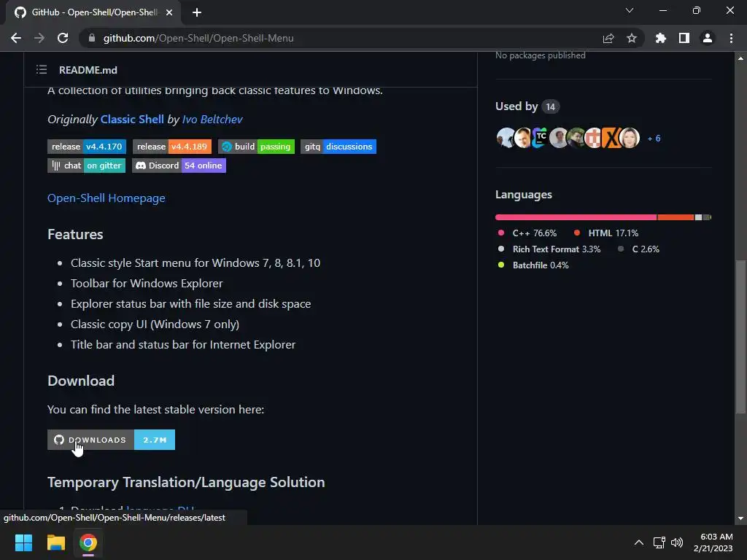
Task: Open site info via the padlock icon
Action: click(92, 38)
